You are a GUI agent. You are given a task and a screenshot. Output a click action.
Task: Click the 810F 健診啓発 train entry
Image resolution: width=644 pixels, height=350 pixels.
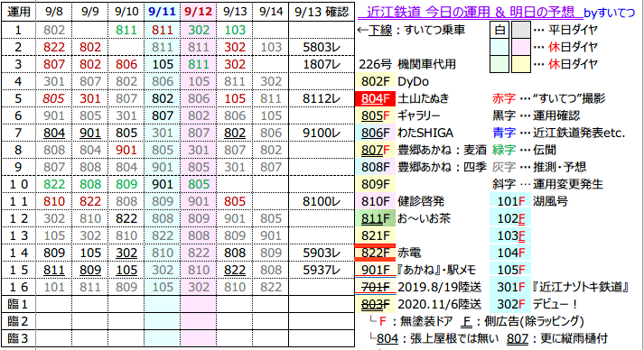pos(400,201)
